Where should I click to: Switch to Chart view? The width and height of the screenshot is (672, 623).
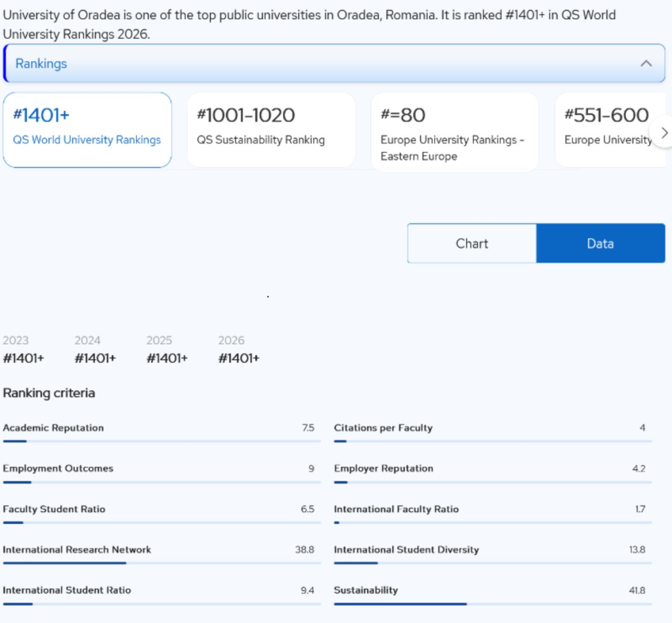472,243
